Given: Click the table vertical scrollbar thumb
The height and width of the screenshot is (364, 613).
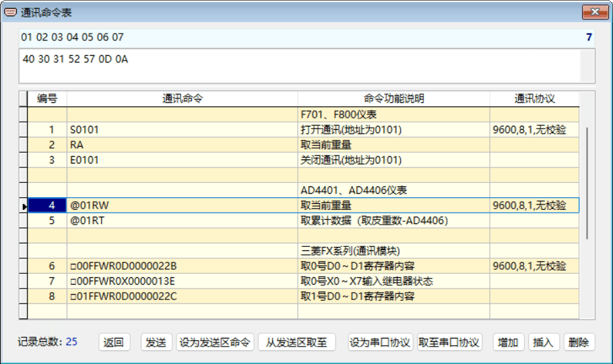Looking at the screenshot, I should 587,183.
